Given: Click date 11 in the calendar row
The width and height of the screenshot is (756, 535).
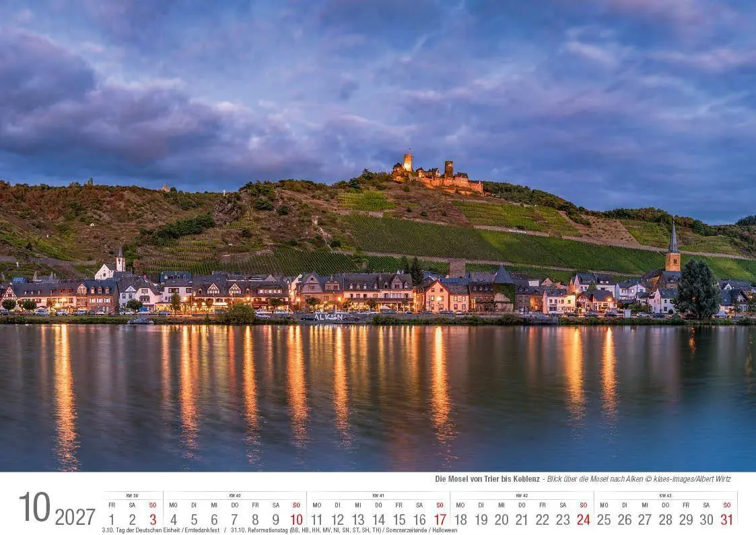Looking at the screenshot, I should click(x=317, y=519).
